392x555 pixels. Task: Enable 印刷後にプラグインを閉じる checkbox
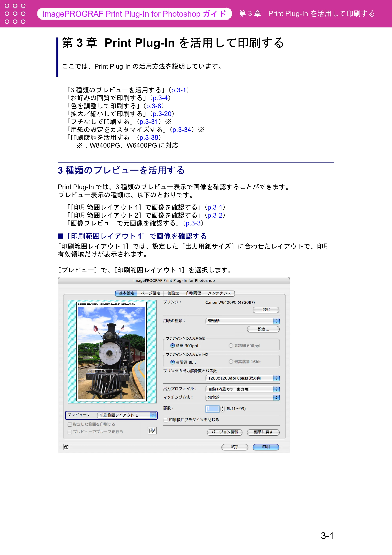[x=166, y=420]
